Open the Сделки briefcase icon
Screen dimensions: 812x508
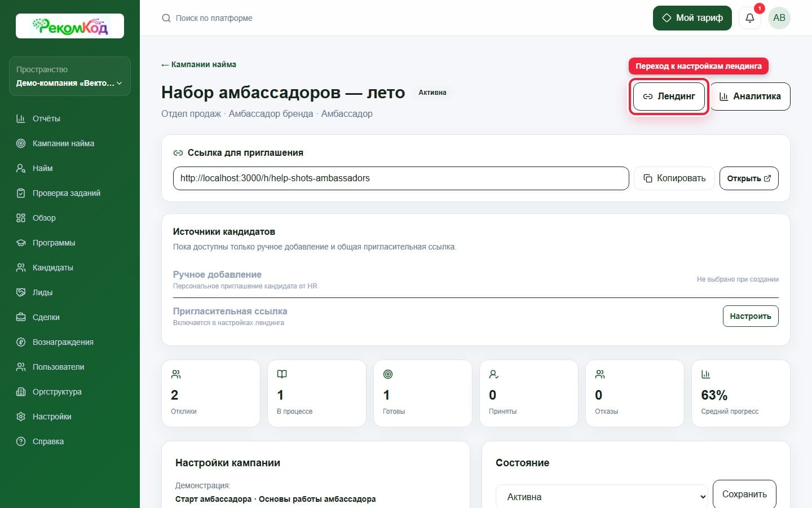pos(21,317)
